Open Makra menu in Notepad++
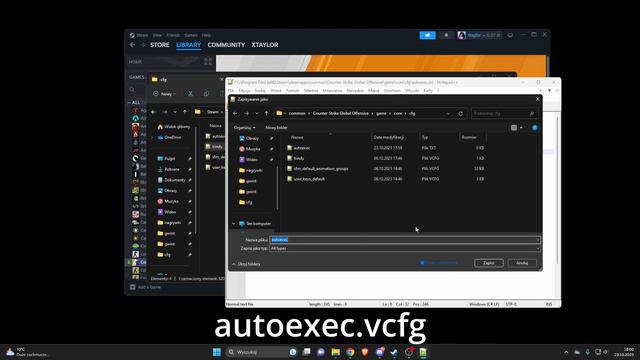Screen dimensions: 640x360 point(373,91)
